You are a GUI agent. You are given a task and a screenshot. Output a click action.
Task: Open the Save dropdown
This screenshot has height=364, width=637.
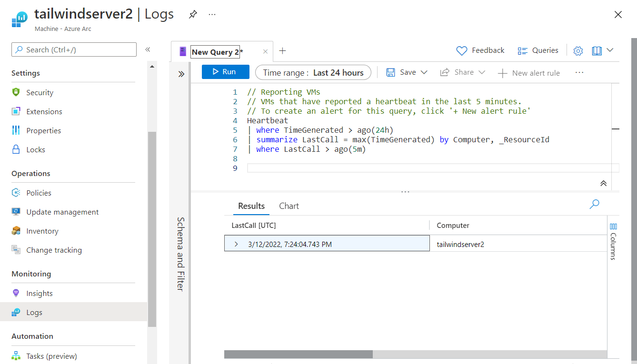(407, 72)
